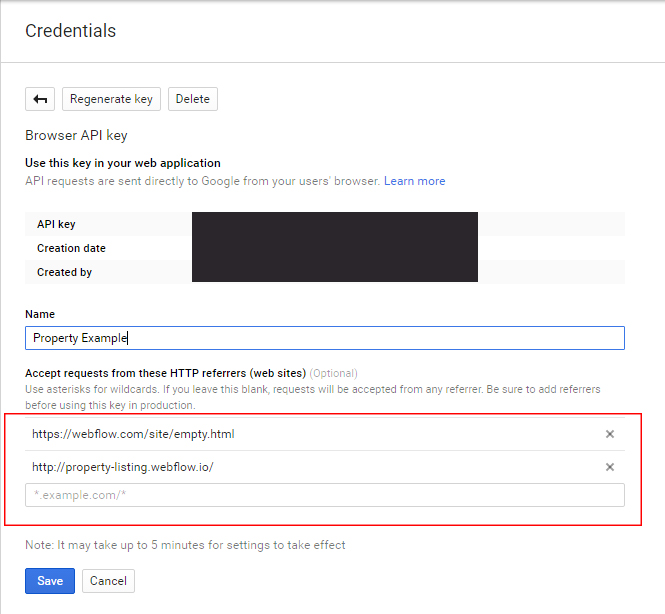Click the Accept requests from HTTP referrers label
Screen dimensions: 665x614
165,373
